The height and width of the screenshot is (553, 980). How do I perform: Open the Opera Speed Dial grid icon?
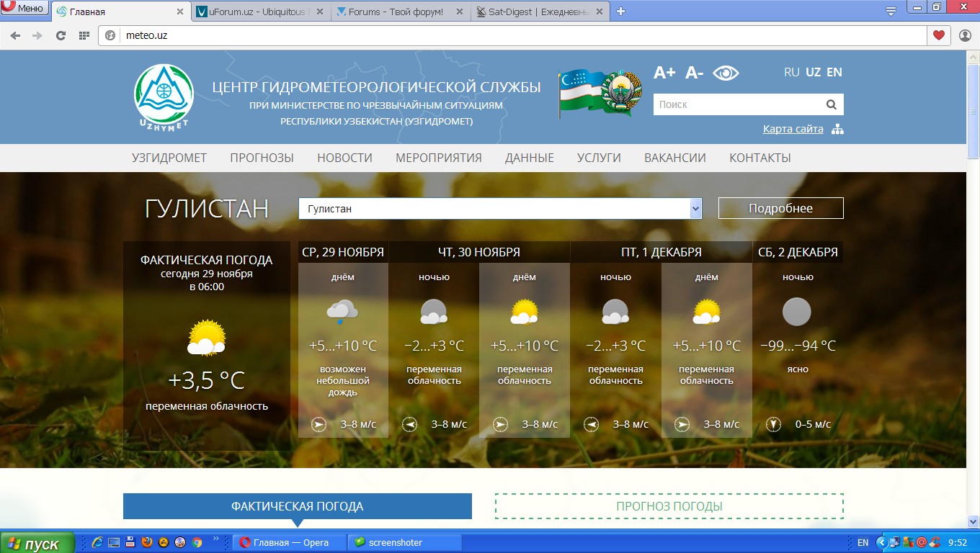(84, 35)
